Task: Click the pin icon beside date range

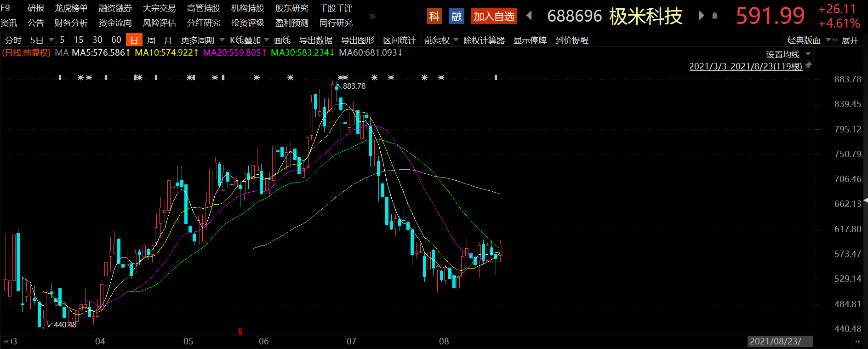Action: pos(808,66)
